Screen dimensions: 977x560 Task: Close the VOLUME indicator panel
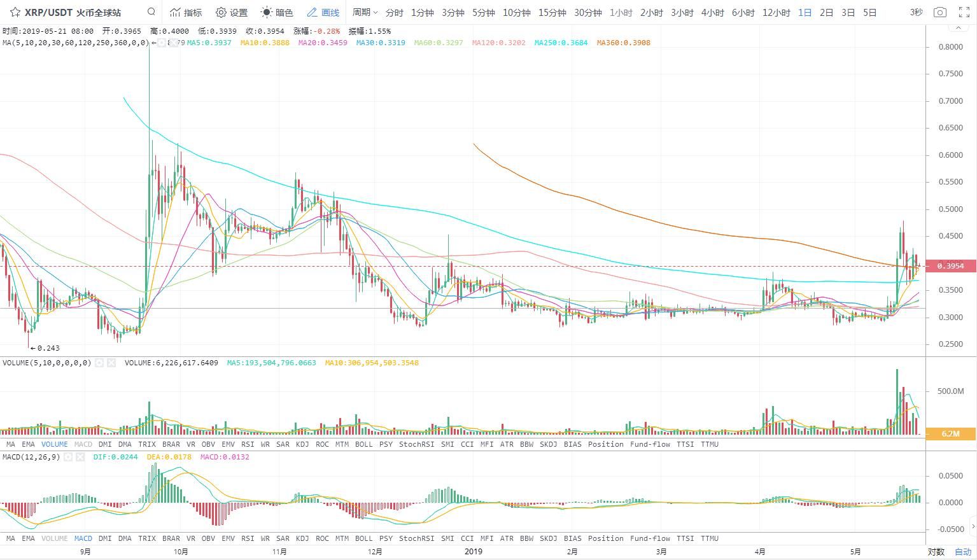pos(111,363)
